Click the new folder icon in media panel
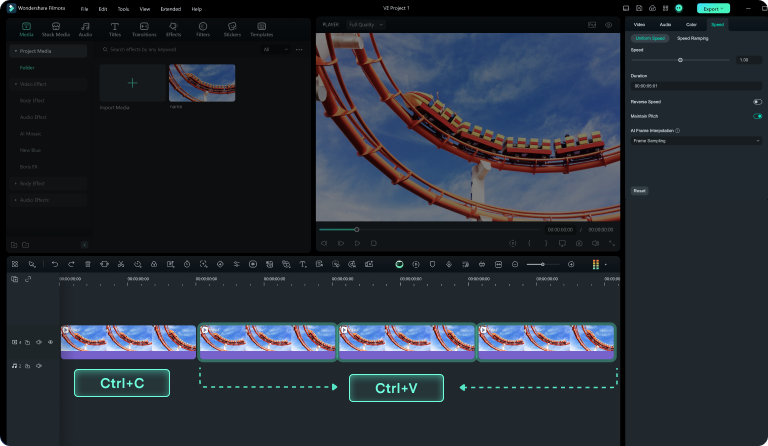Image resolution: width=768 pixels, height=446 pixels. (x=14, y=245)
